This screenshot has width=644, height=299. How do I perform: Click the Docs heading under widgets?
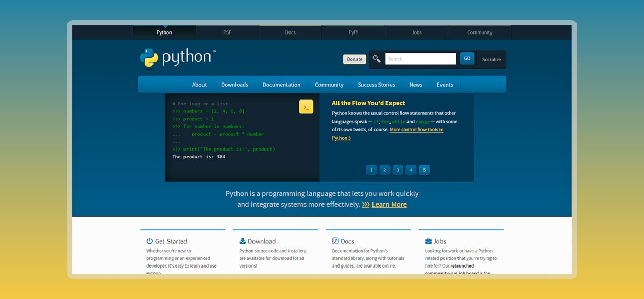pyautogui.click(x=347, y=241)
